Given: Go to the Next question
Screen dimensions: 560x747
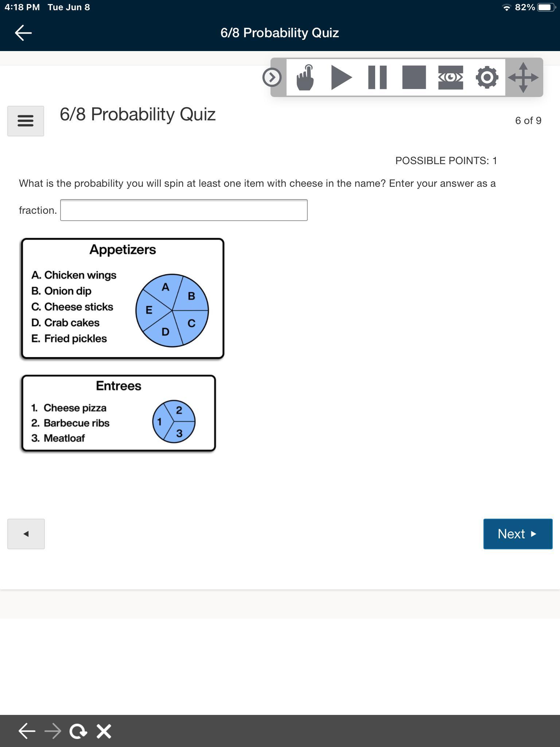Looking at the screenshot, I should click(518, 534).
